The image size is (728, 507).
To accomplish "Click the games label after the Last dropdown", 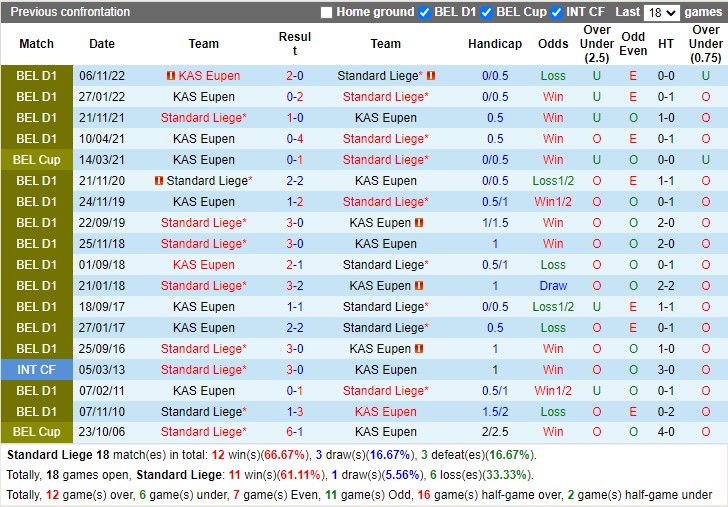I will click(703, 12).
